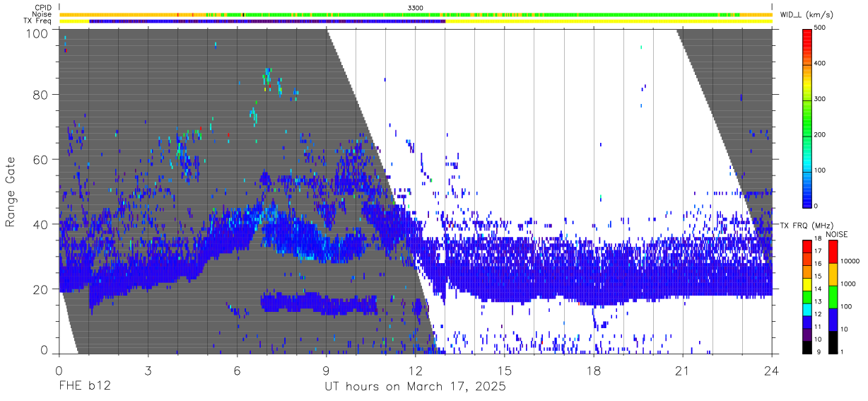Click the 13 tick on the TX FRQ legend

click(x=817, y=303)
